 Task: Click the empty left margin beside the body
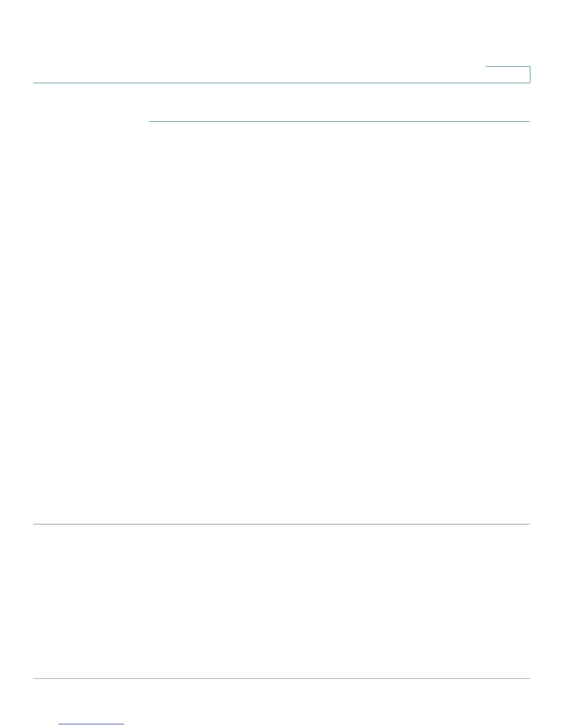91,322
